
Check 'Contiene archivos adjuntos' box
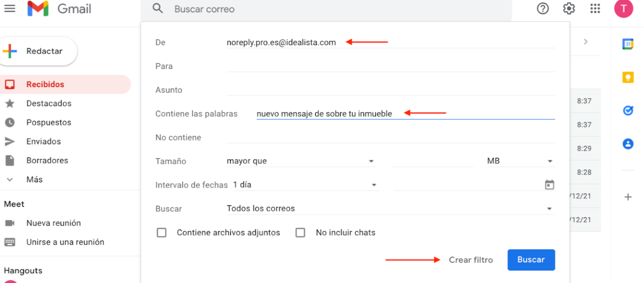point(161,232)
